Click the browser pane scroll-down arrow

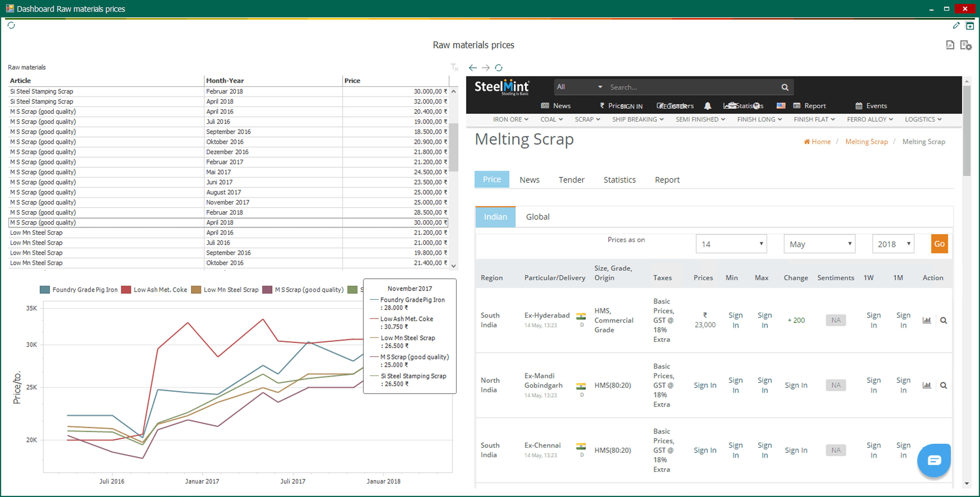[967, 484]
